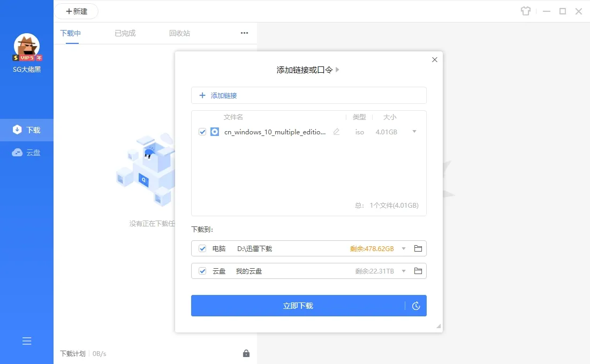Click the D:\迅雷下载 path text
Image resolution: width=590 pixels, height=364 pixels.
255,248
